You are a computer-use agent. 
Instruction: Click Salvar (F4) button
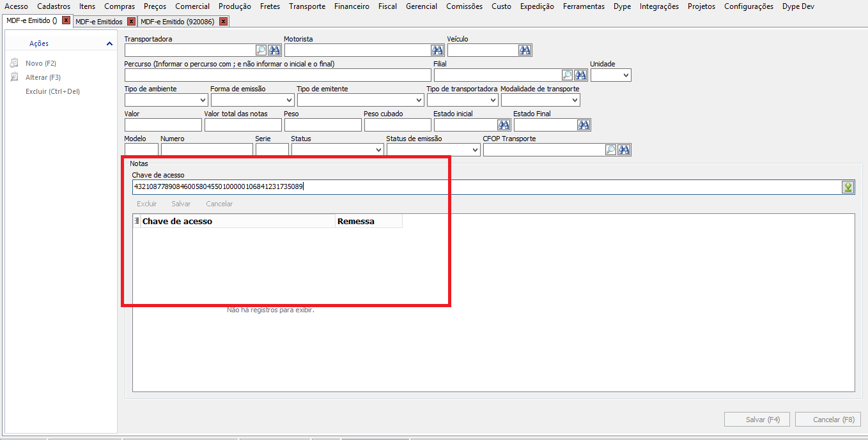(757, 420)
